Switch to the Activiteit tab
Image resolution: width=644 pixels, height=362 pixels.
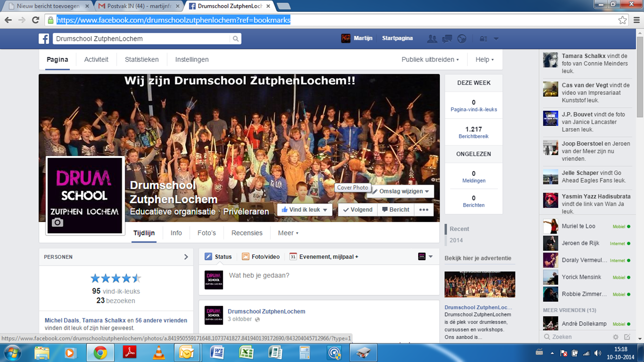96,60
